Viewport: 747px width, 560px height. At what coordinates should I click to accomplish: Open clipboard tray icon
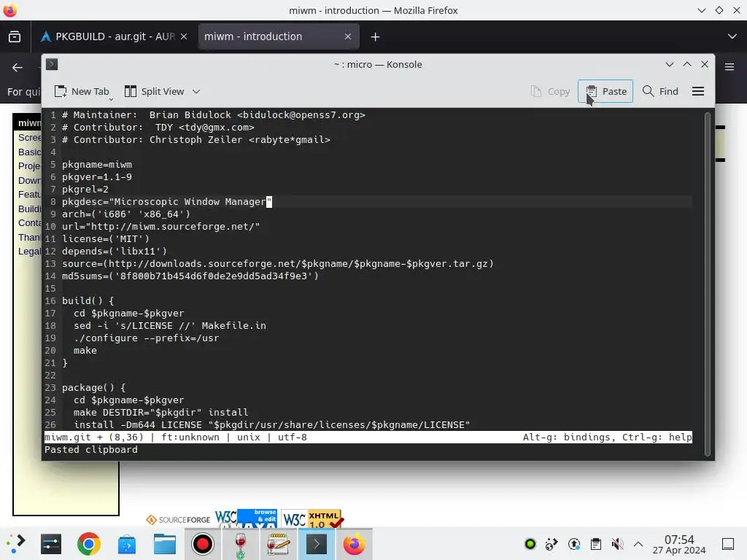click(595, 544)
